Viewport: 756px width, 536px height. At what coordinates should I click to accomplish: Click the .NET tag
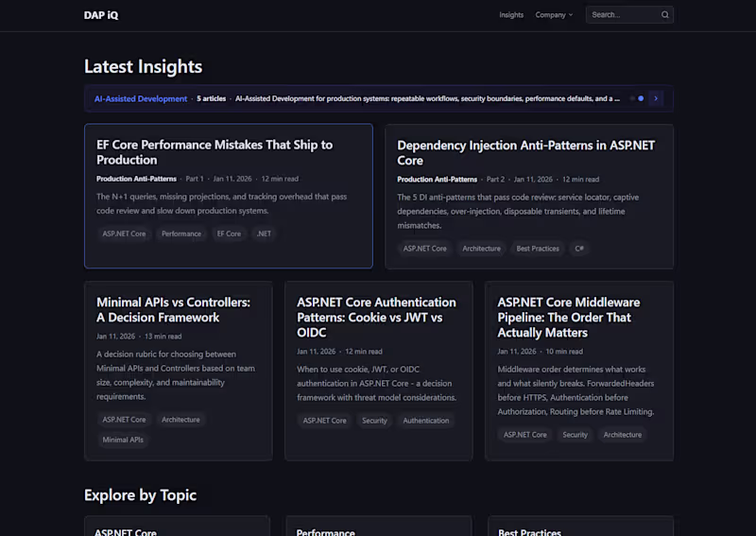point(264,233)
